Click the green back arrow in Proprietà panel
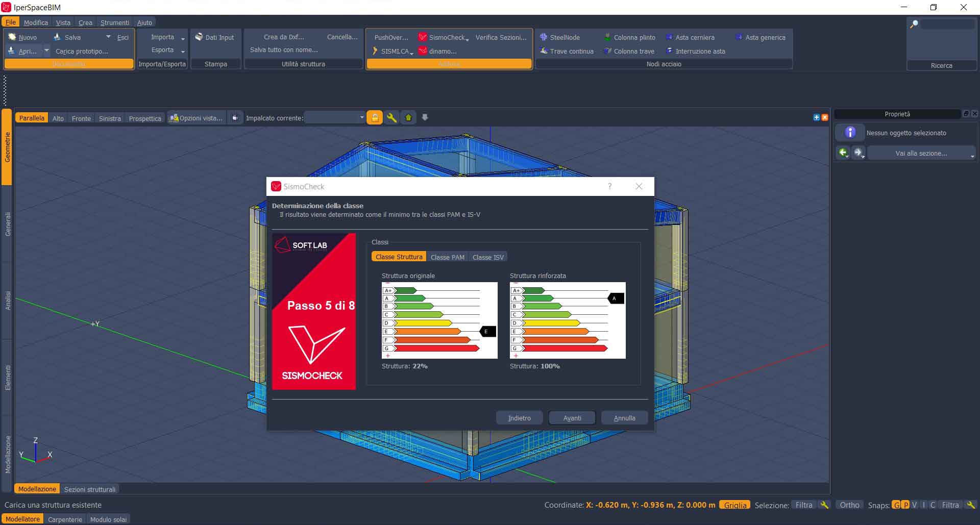 [843, 153]
